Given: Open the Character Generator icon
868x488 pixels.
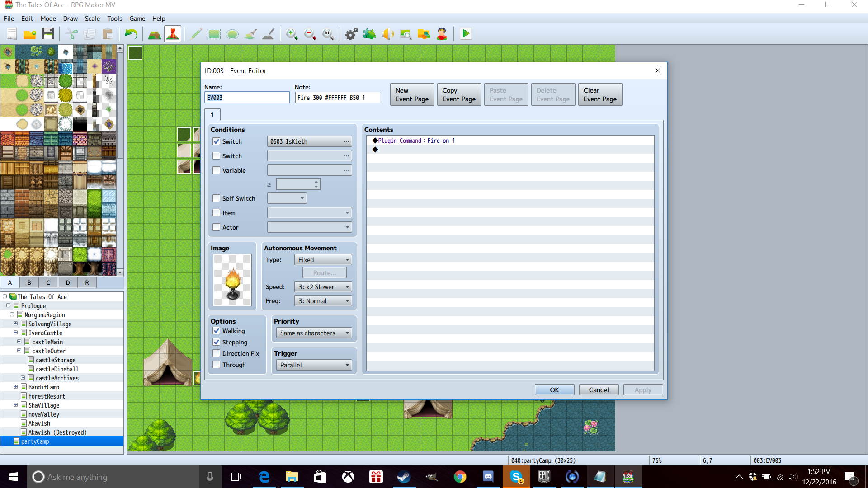Looking at the screenshot, I should [442, 34].
